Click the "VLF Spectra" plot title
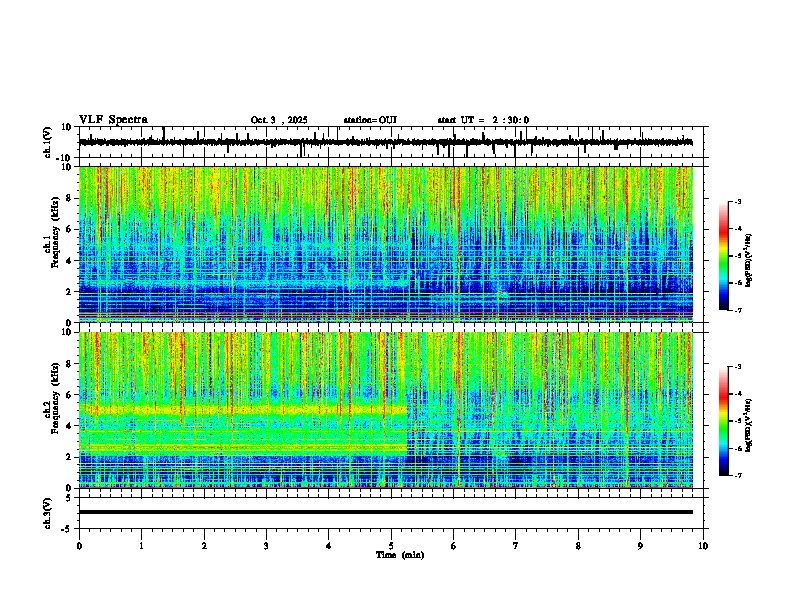The image size is (792, 612). [113, 120]
